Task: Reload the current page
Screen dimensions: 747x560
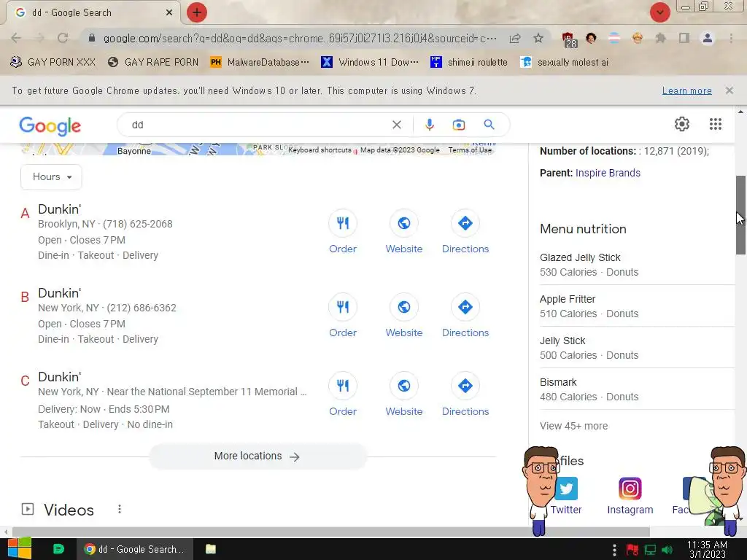Action: click(63, 38)
